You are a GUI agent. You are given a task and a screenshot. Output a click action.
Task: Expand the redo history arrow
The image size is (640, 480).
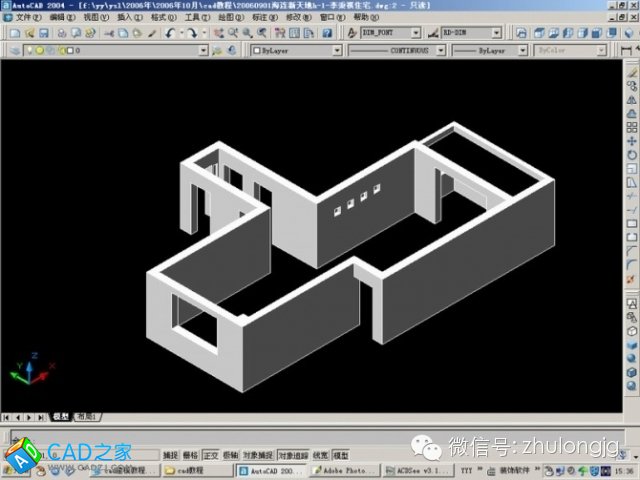point(204,33)
